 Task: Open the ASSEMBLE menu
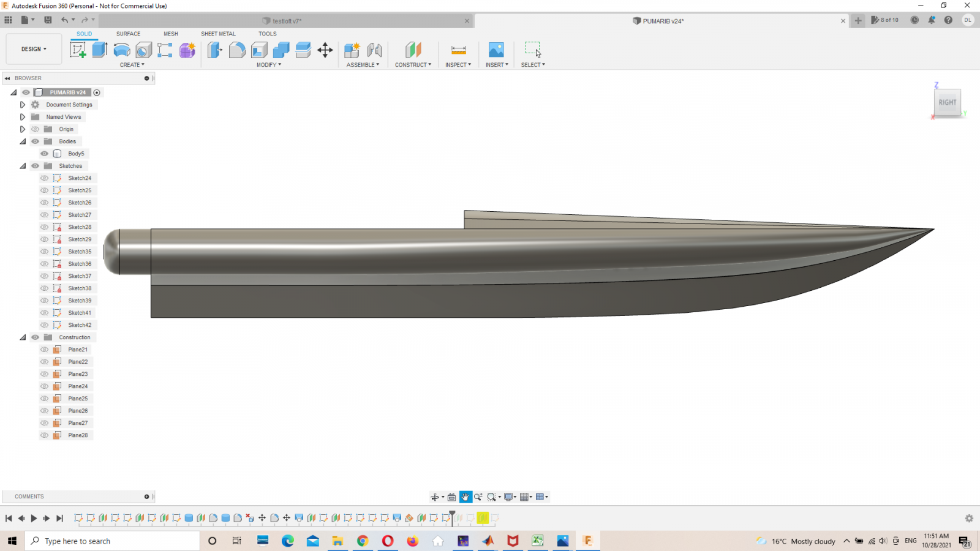(x=363, y=65)
